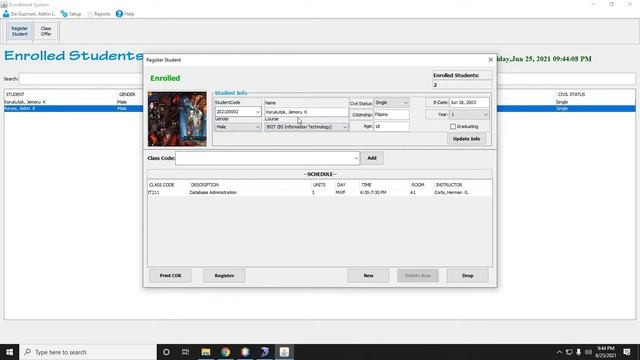Click the taskbar clock showing 9:44 PM
This screenshot has width=640, height=360.
pyautogui.click(x=606, y=352)
